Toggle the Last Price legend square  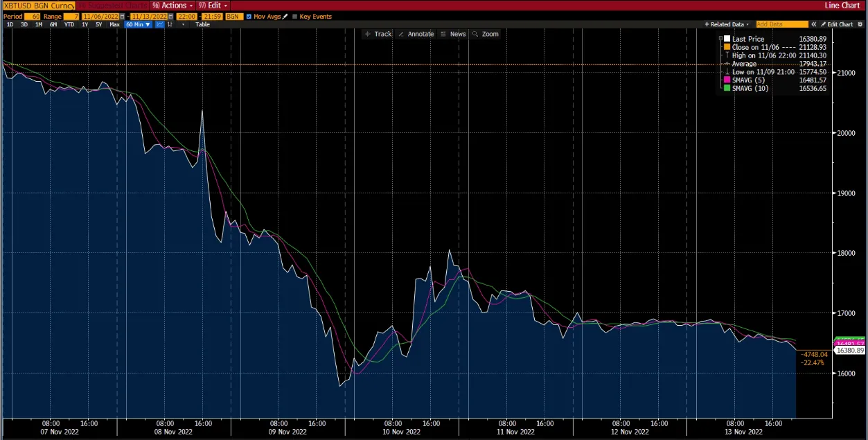click(726, 39)
